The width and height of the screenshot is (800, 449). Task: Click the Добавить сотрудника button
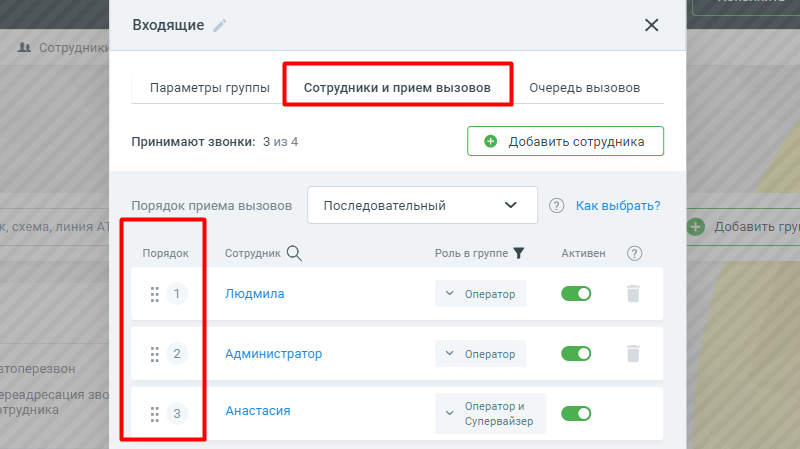[x=565, y=141]
